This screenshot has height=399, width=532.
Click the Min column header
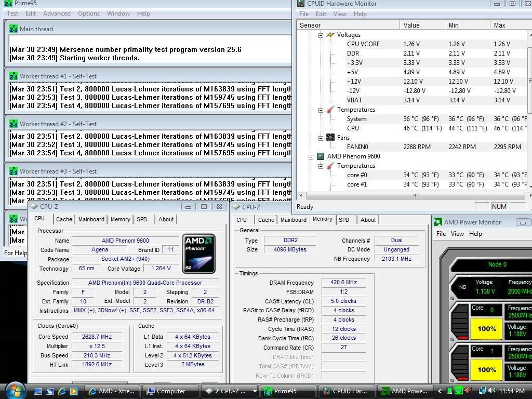click(467, 25)
